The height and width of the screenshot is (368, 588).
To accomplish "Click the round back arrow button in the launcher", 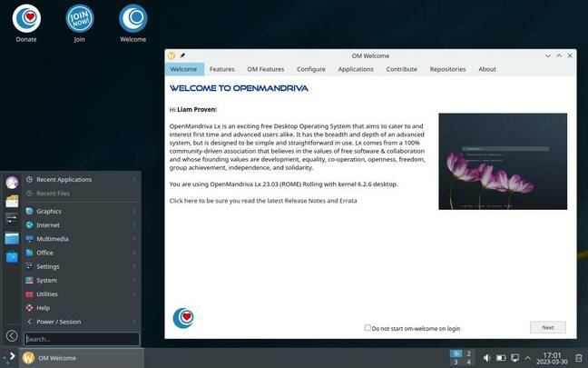I will (12, 335).
